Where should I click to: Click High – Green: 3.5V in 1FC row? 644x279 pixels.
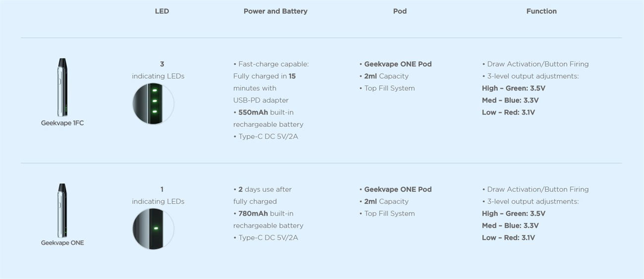[x=514, y=88]
